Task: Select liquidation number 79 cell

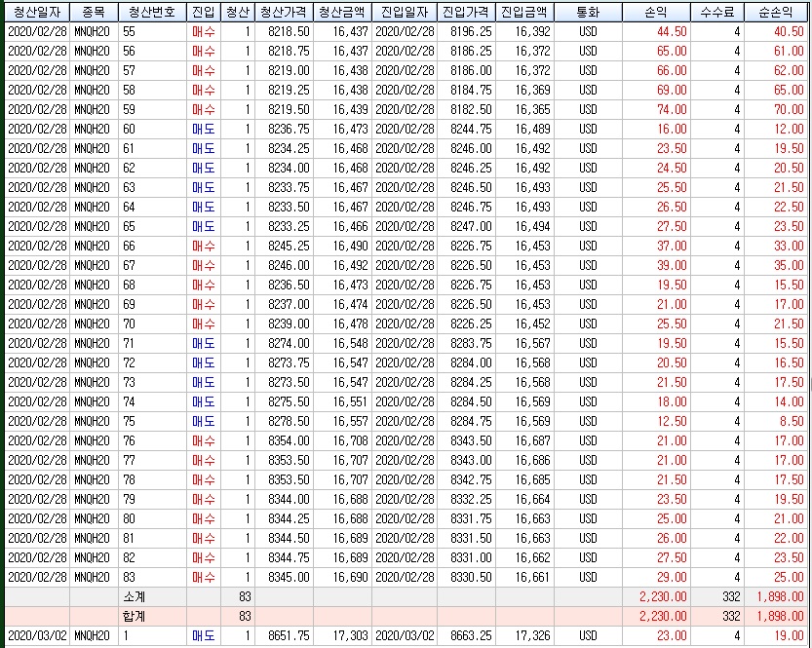Action: (152, 500)
